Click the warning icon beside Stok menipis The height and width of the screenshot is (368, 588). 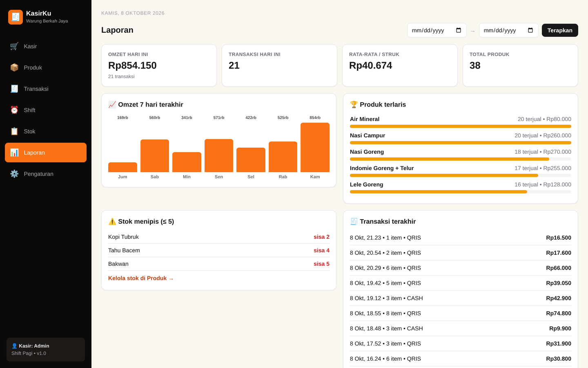click(x=112, y=222)
